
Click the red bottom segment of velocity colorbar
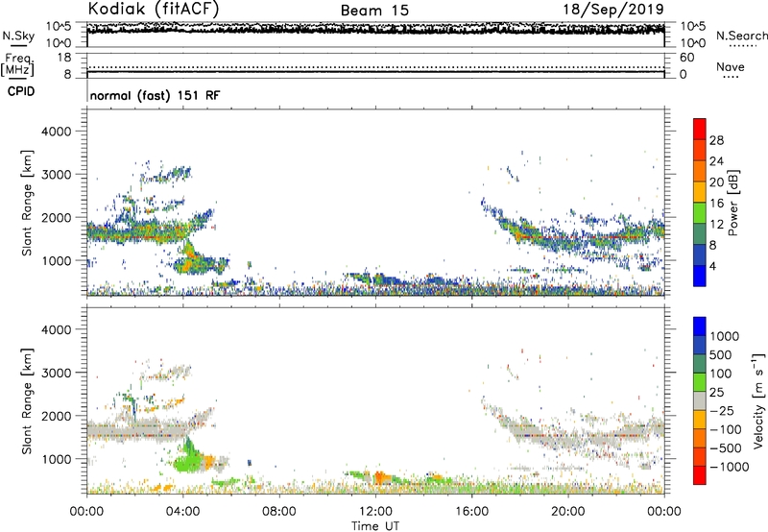700,475
